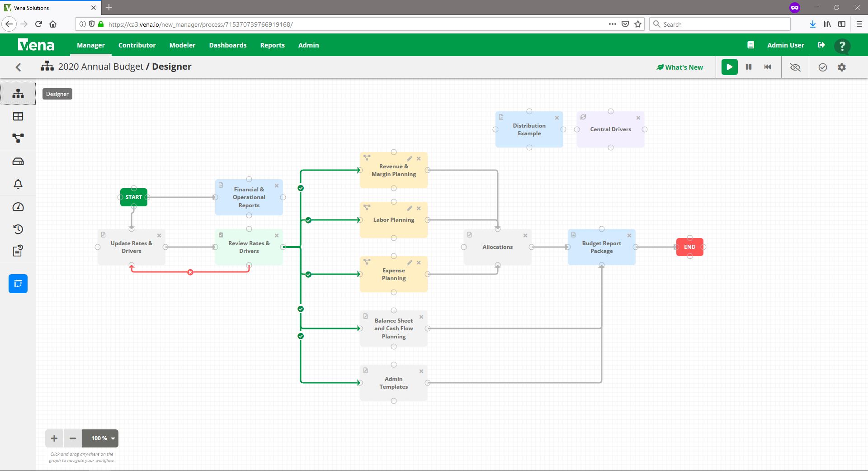Open the notifications bell in sidebar
This screenshot has height=471, width=868.
click(x=18, y=184)
